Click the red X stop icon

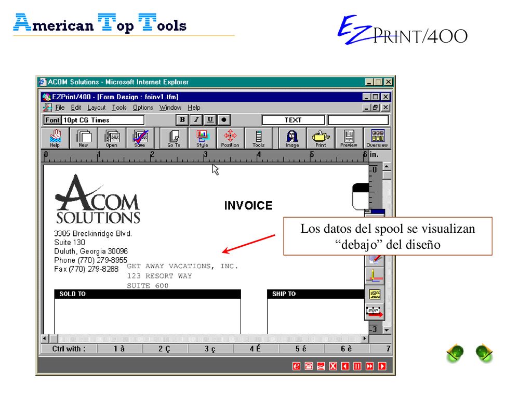(333, 366)
